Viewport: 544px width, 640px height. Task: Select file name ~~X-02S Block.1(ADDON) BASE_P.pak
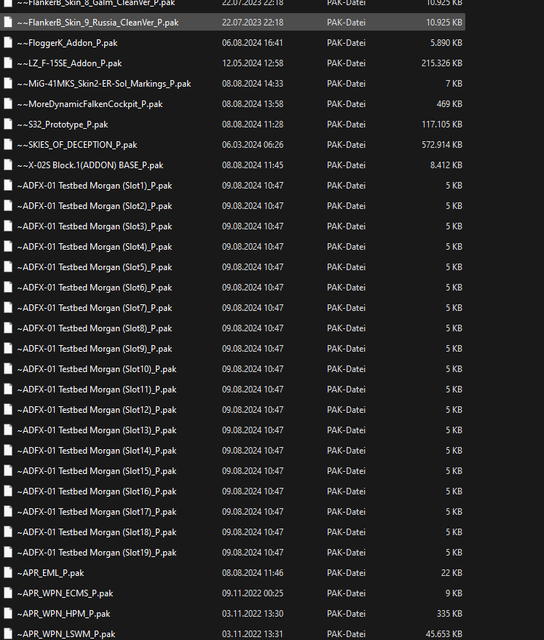pyautogui.click(x=90, y=165)
